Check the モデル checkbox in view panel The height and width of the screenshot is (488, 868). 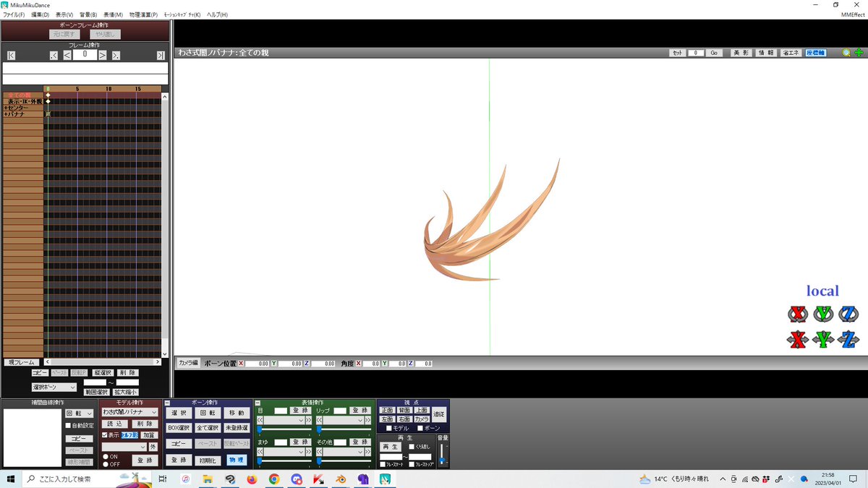tap(388, 429)
